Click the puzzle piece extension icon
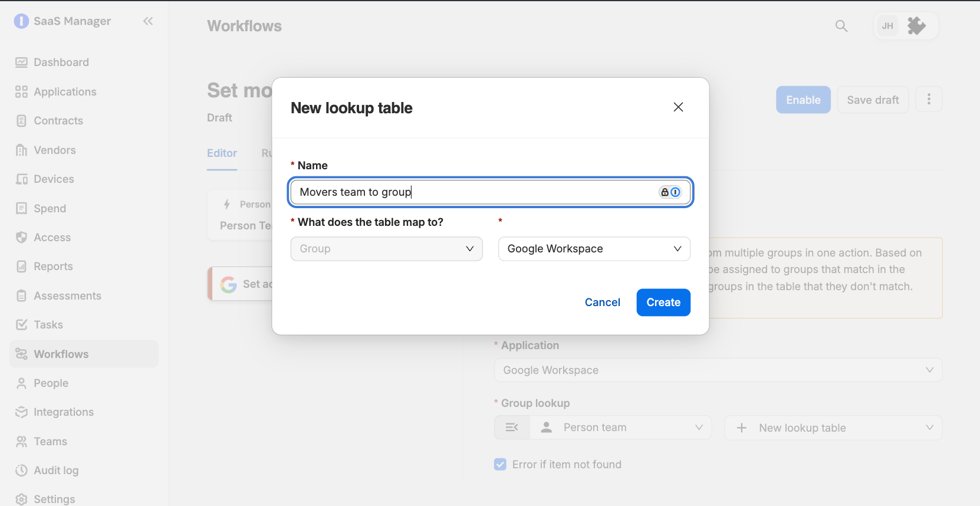The width and height of the screenshot is (980, 506). tap(916, 26)
